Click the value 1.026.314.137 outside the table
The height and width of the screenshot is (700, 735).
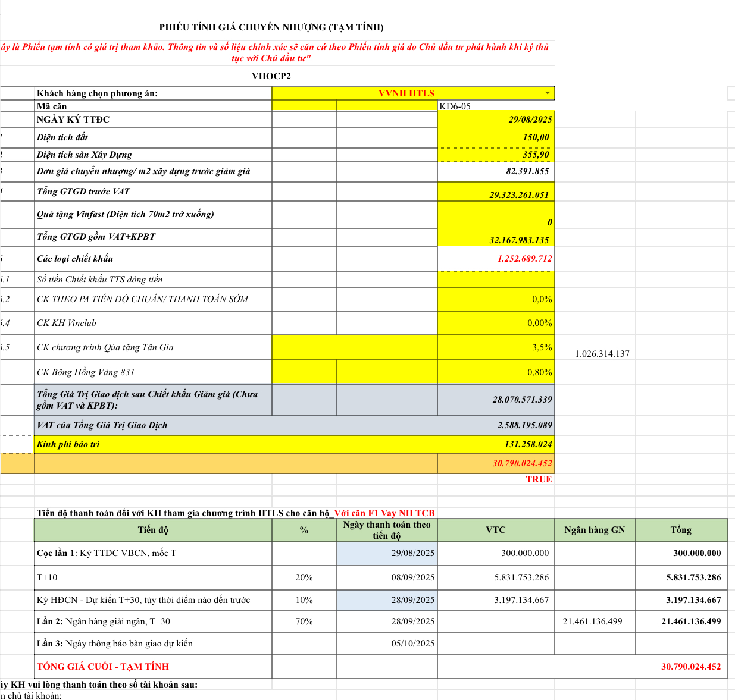pos(602,354)
